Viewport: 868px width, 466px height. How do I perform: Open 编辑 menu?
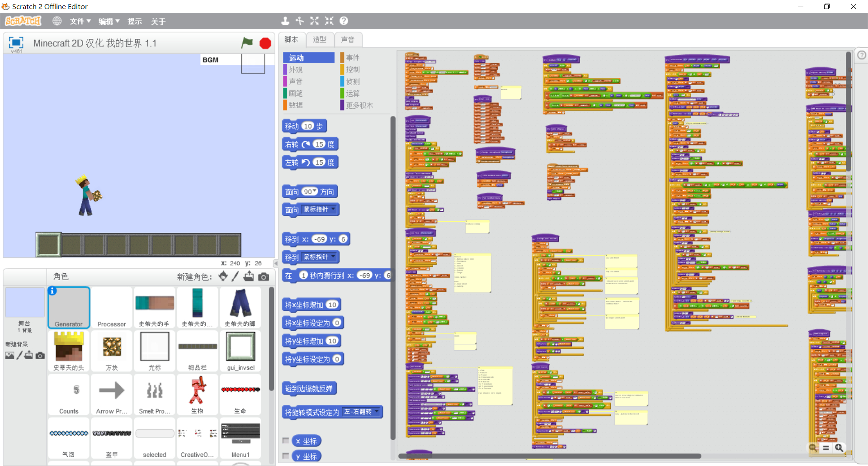click(109, 21)
